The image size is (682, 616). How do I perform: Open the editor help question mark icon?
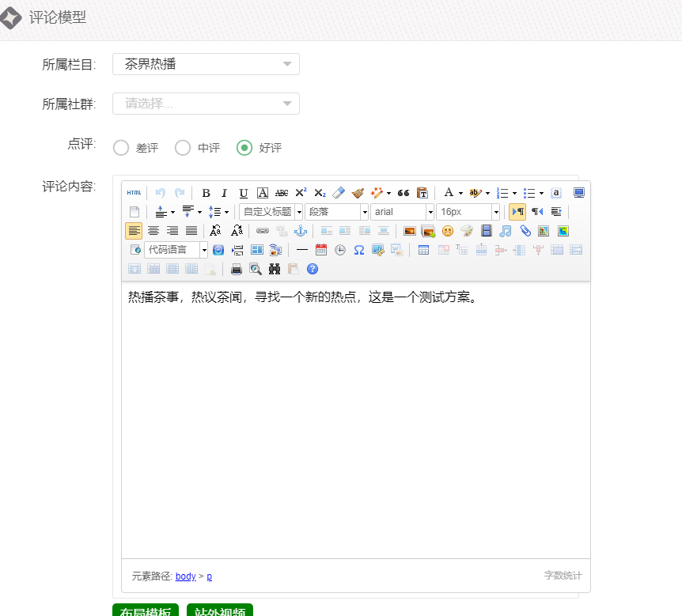[313, 269]
